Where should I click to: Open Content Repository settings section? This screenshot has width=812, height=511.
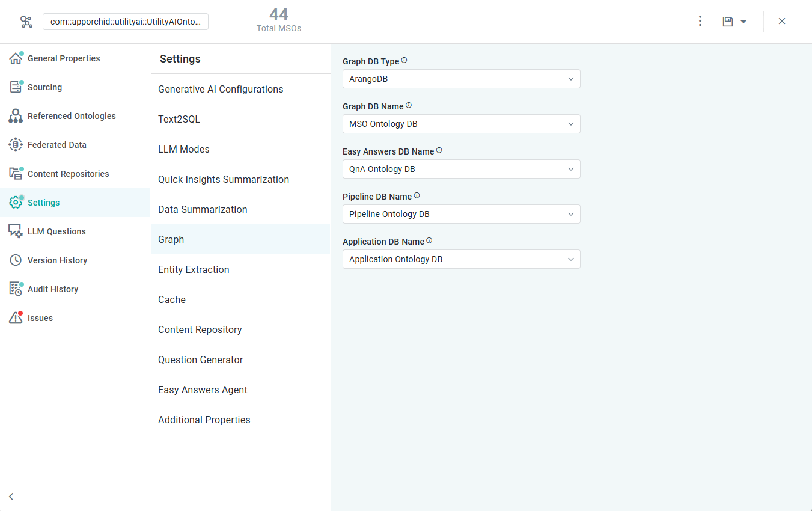pos(240,329)
